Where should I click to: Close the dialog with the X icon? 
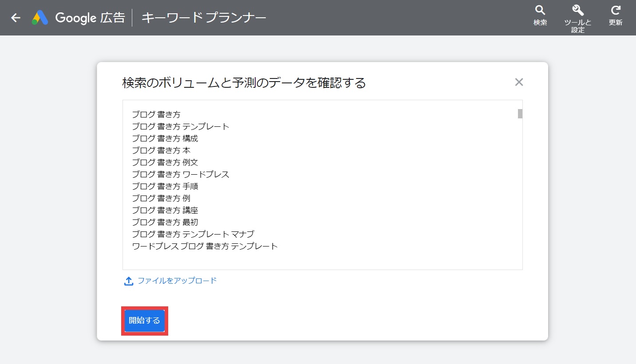(519, 82)
